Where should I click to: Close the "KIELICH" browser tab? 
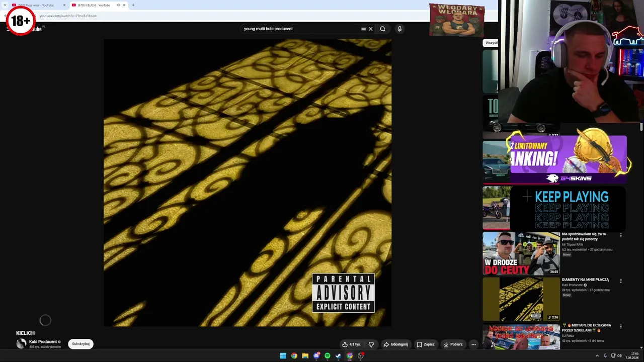coord(124,5)
